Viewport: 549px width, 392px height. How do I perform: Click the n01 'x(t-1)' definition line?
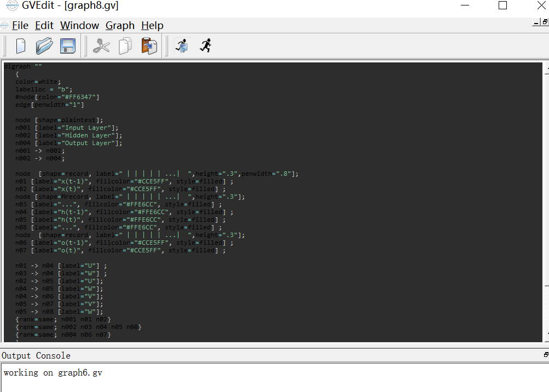pos(124,181)
